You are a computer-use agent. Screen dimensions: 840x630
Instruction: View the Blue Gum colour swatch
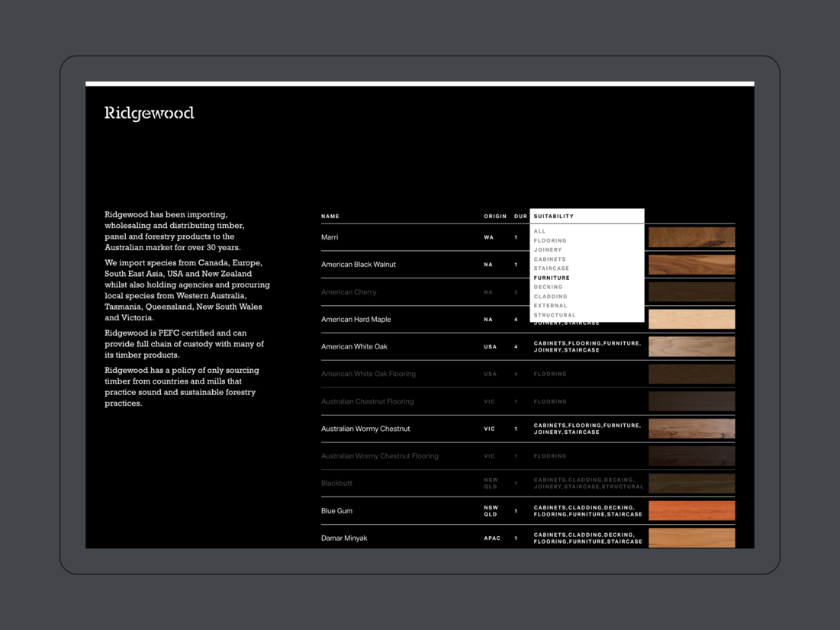(691, 511)
